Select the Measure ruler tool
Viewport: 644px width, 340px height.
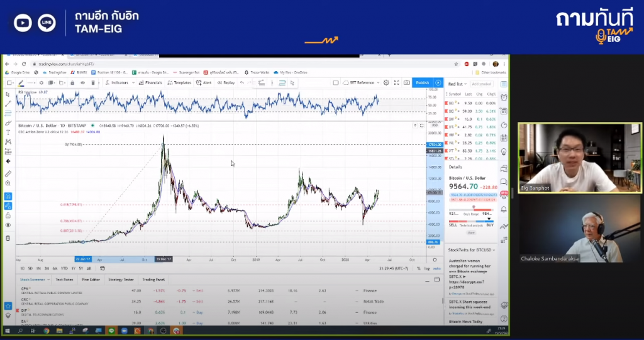(8, 173)
